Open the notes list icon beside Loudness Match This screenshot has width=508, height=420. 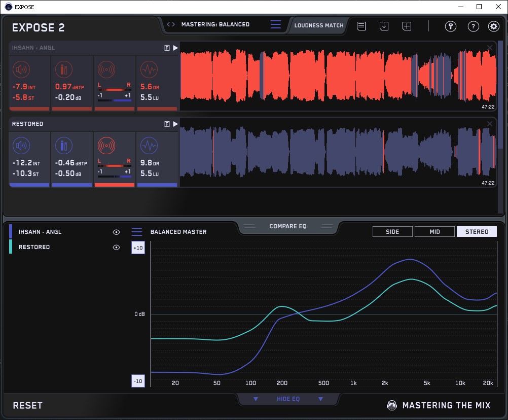coord(361,26)
